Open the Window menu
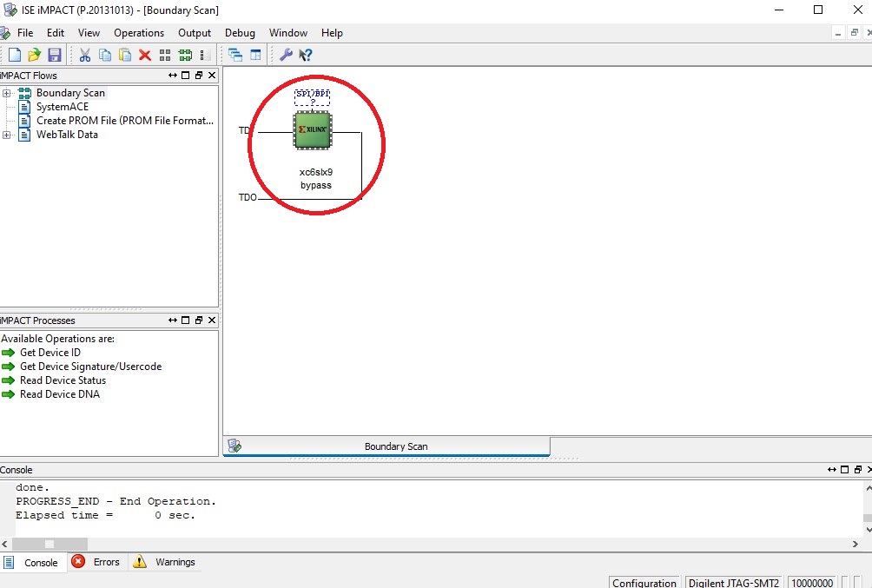 click(x=288, y=33)
